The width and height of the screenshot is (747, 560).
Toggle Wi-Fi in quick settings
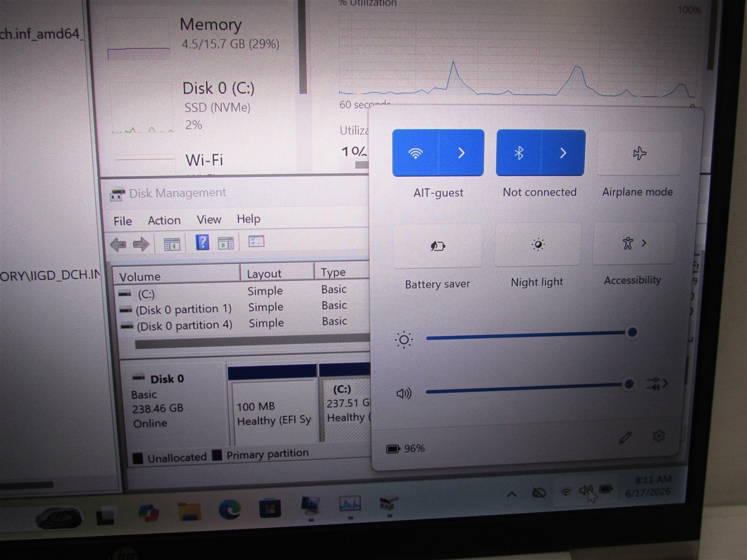coord(415,153)
